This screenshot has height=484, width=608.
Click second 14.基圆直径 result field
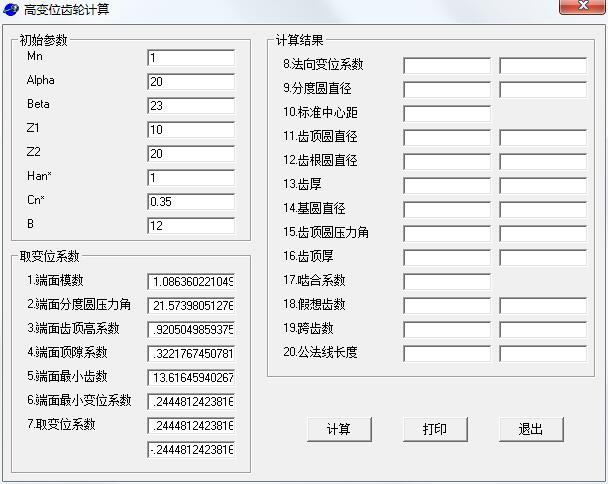click(543, 210)
